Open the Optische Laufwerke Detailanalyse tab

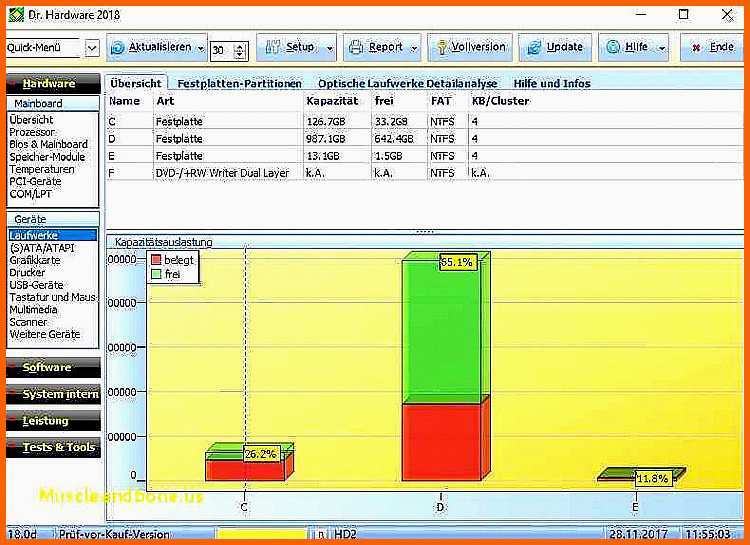coord(405,84)
